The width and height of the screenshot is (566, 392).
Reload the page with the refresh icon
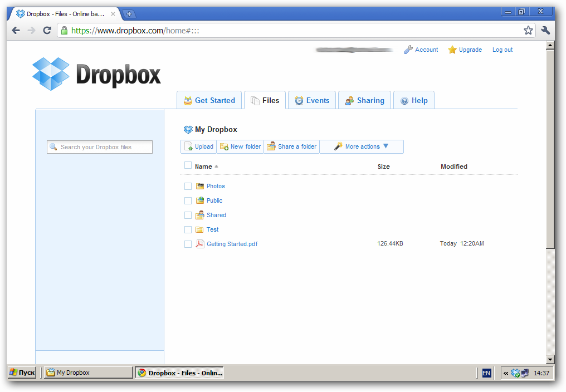[x=47, y=30]
